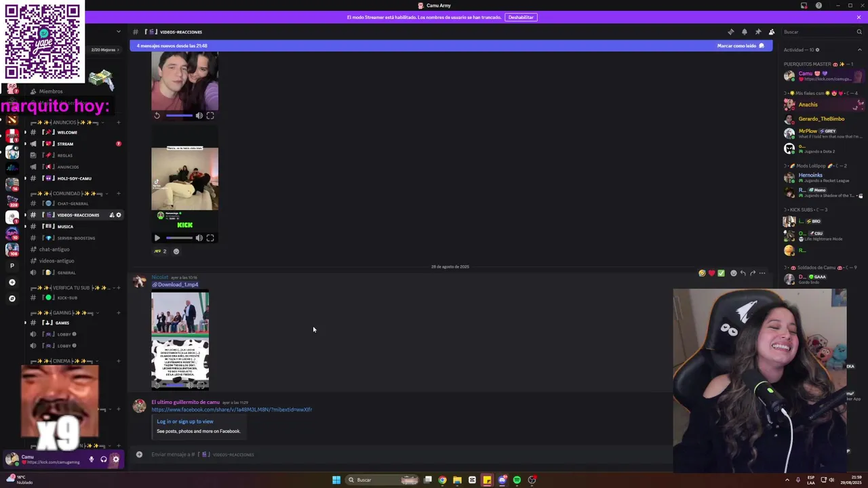The height and width of the screenshot is (488, 868).
Task: Toggle member list visibility icon
Action: (x=771, y=32)
